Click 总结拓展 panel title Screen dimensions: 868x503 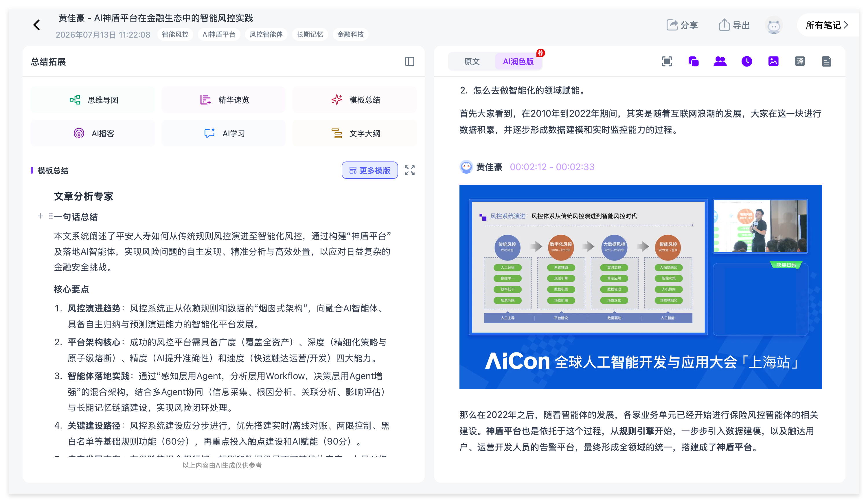[x=48, y=62]
